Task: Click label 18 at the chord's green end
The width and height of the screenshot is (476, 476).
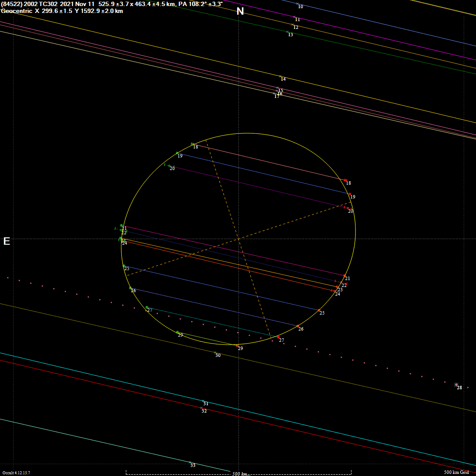Action: coord(195,147)
